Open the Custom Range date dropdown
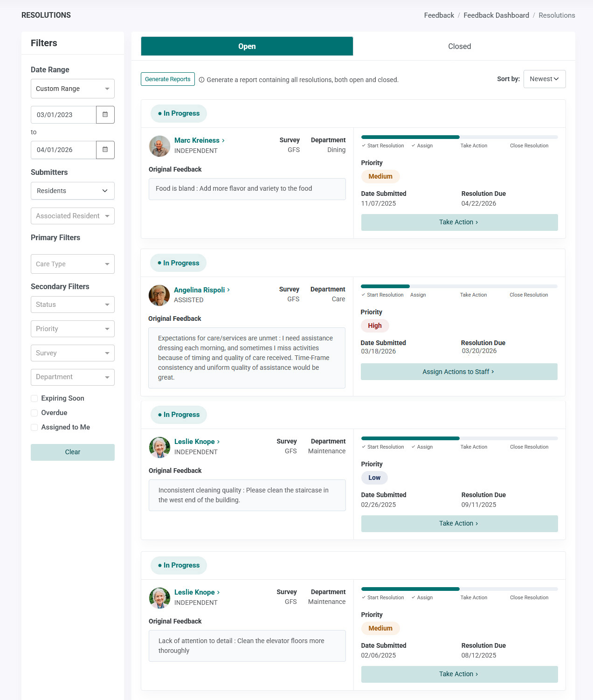Viewport: 593px width, 700px height. coord(73,89)
